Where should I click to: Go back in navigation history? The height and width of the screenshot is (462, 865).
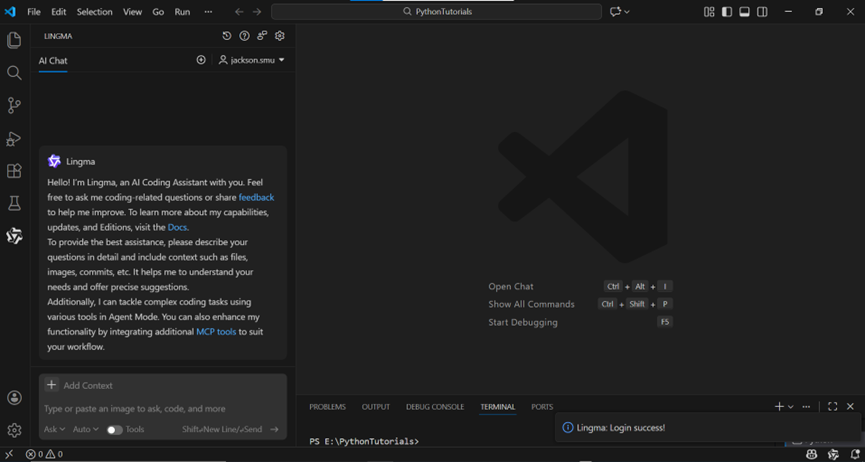[x=238, y=12]
